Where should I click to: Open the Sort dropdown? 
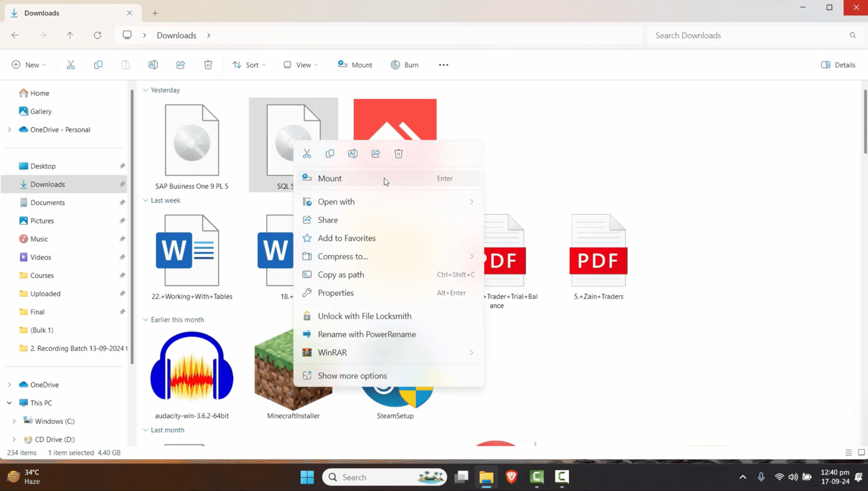click(x=249, y=65)
